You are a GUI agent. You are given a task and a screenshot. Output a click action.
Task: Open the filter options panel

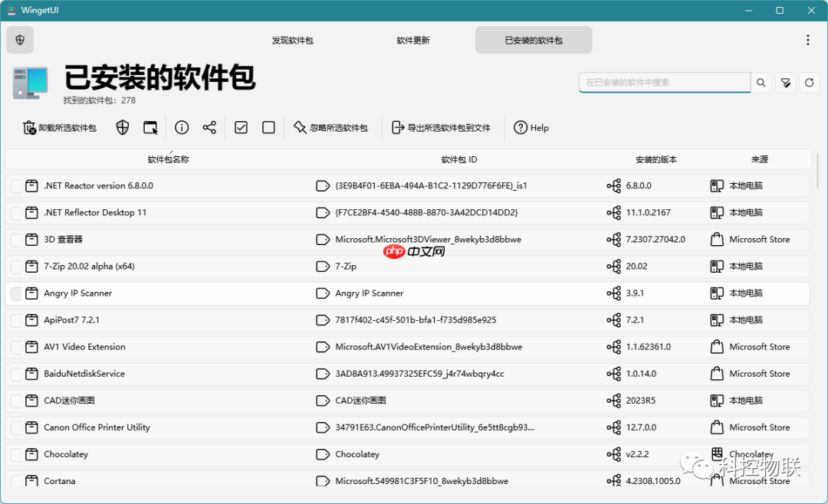coord(785,83)
